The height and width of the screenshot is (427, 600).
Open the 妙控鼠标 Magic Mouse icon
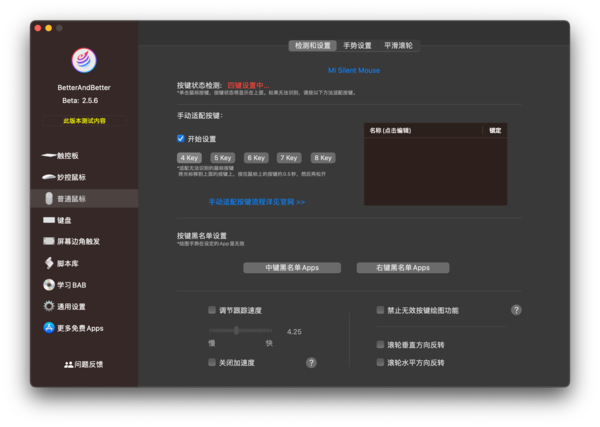49,177
